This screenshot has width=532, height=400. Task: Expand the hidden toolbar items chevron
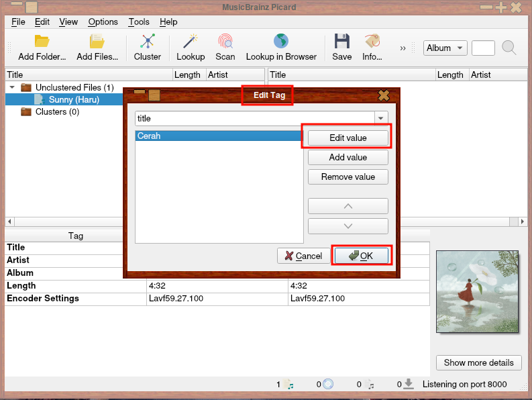(403, 48)
